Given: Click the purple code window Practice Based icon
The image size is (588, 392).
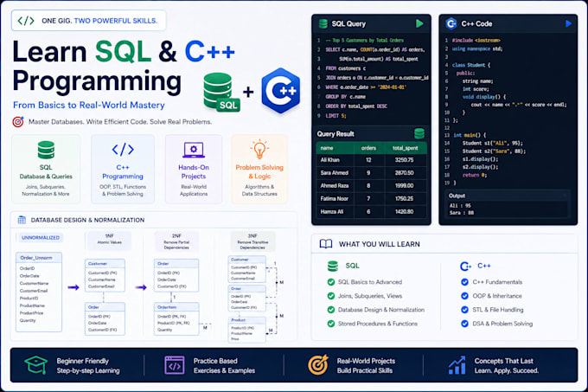Looking at the screenshot, I should [x=175, y=365].
